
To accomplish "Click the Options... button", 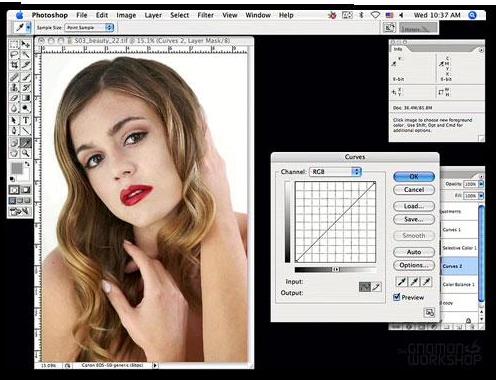I will pos(414,265).
